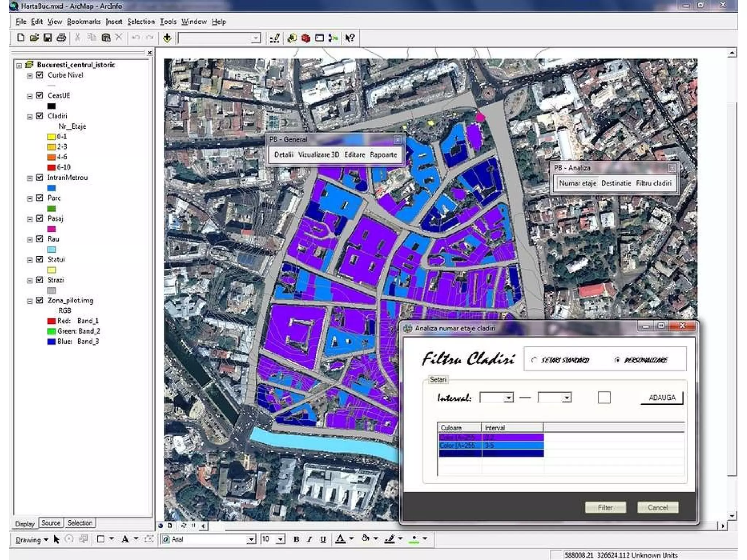Click the Bold formatting button
Screen dimensions: 747x560
[x=296, y=539]
